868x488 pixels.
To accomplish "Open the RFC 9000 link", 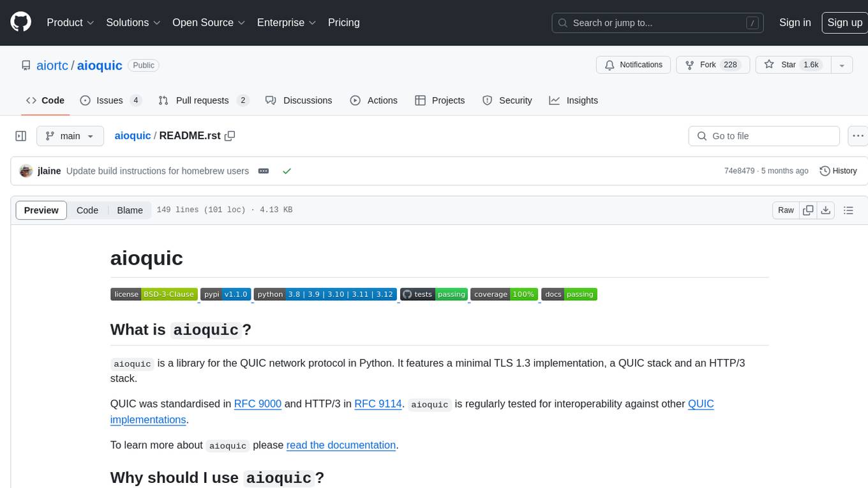I will pos(258,404).
